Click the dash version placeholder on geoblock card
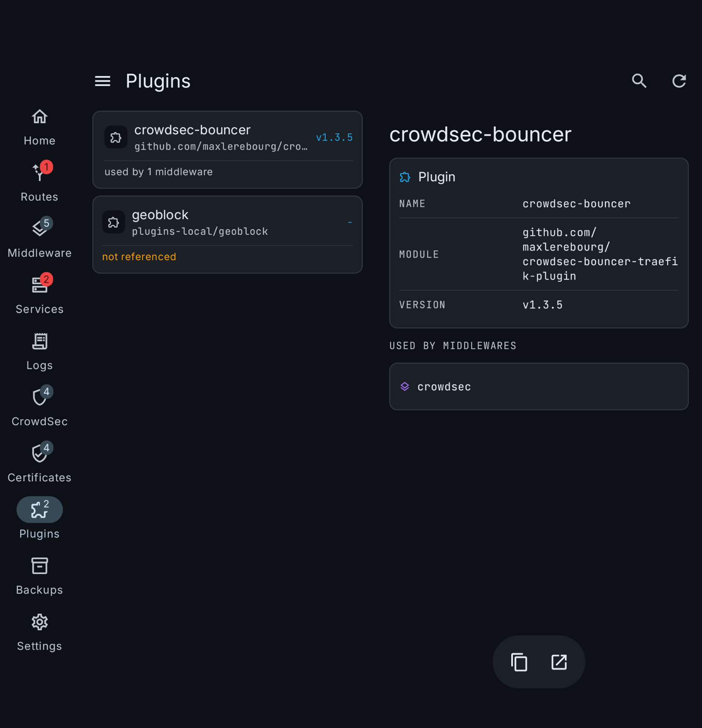 pyautogui.click(x=350, y=222)
